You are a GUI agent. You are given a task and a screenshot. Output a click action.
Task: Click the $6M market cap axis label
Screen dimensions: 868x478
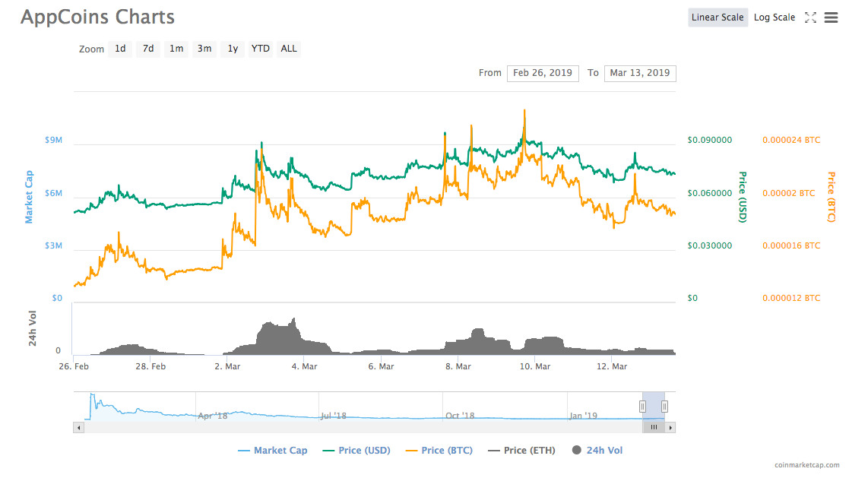coord(54,193)
